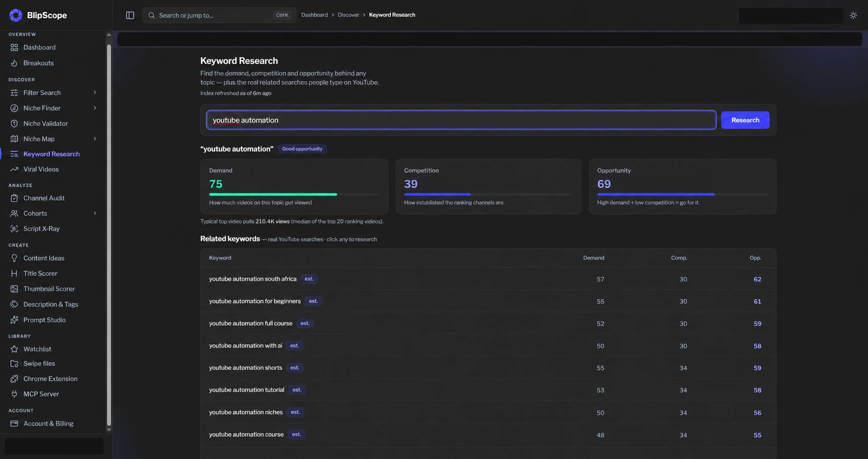Click the youtube automation keyword input

pyautogui.click(x=461, y=120)
